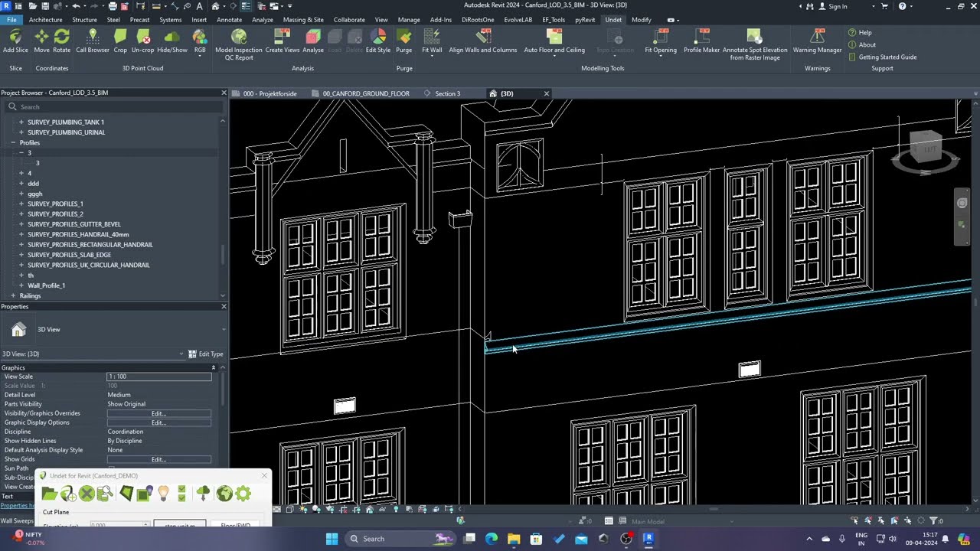
Task: Select the Move coordinates tool
Action: click(41, 41)
